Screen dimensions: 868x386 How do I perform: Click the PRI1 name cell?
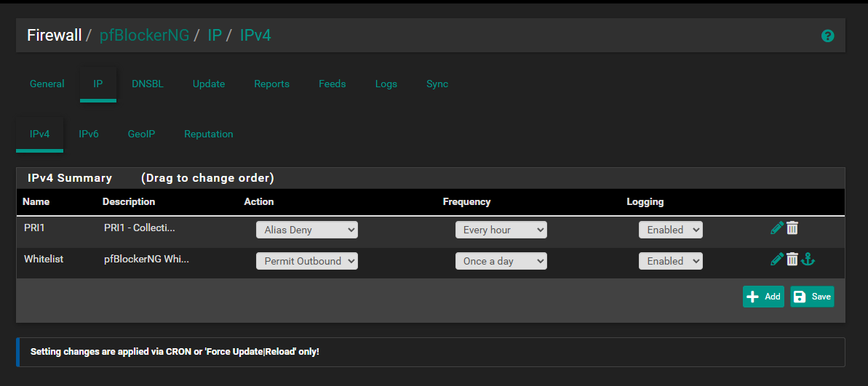point(33,228)
